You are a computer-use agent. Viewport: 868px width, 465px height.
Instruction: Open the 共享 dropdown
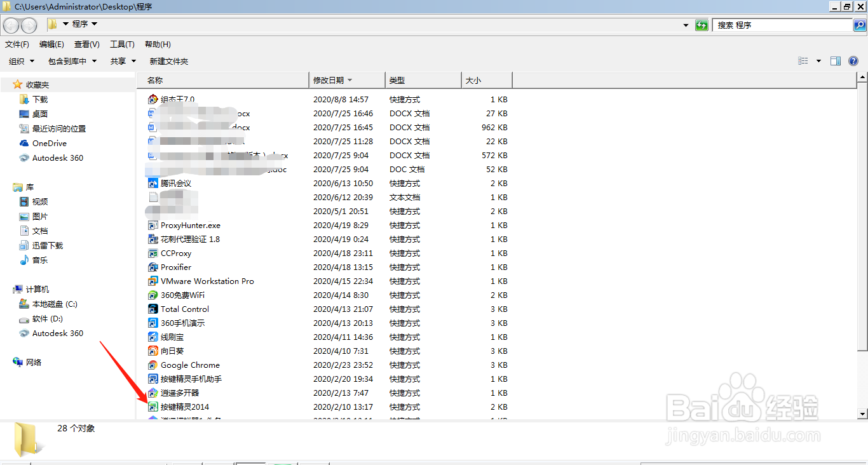point(123,61)
